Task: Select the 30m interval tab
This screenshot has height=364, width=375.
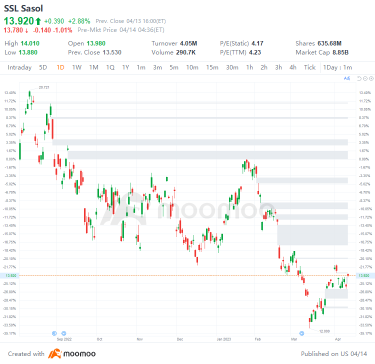Action: 232,68
